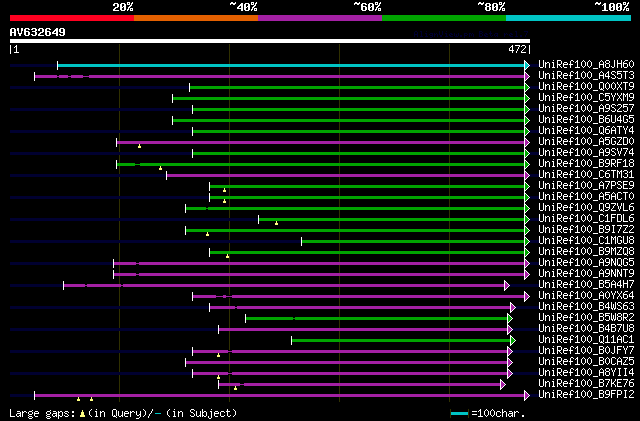
Task: Select the UniRef100_Q11AC1 label
Action: click(x=586, y=340)
